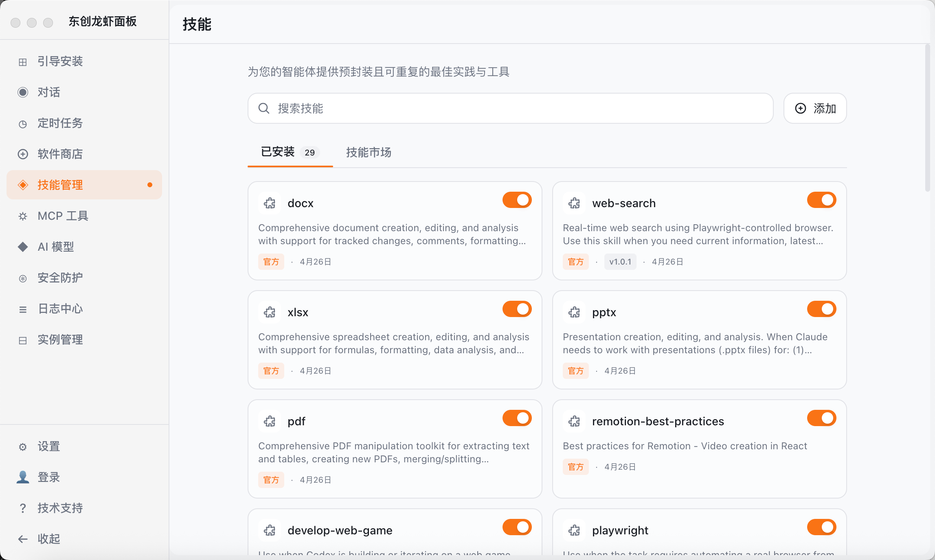Disable the web-search skill toggle
The image size is (935, 560).
click(821, 200)
